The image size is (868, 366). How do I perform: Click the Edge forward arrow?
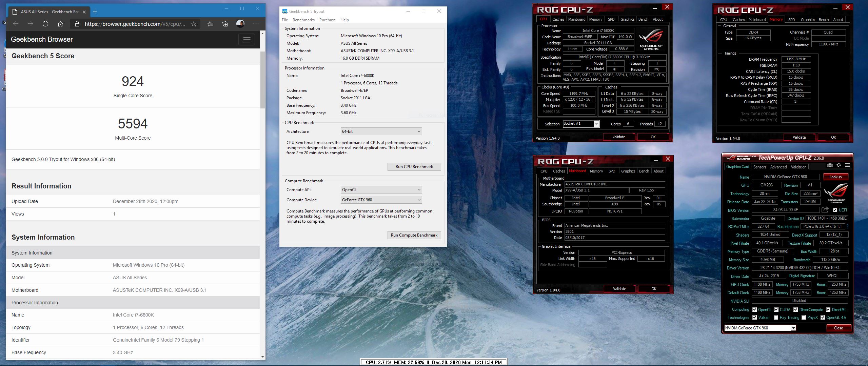click(31, 24)
